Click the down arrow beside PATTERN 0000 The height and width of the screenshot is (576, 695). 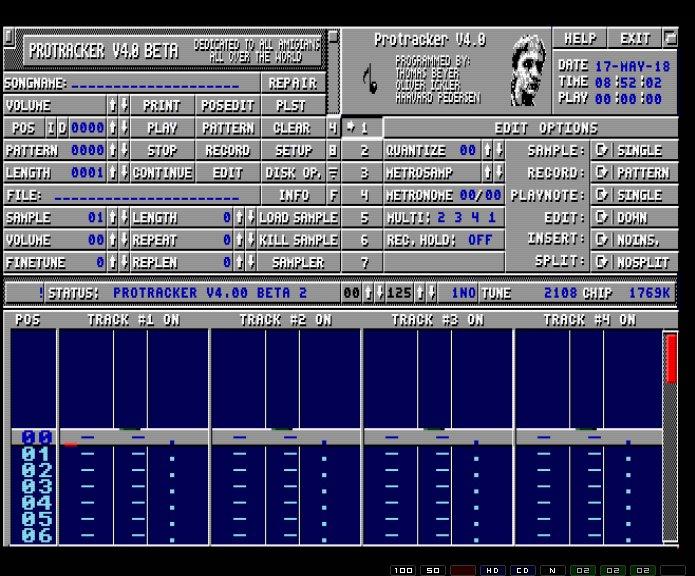124,150
